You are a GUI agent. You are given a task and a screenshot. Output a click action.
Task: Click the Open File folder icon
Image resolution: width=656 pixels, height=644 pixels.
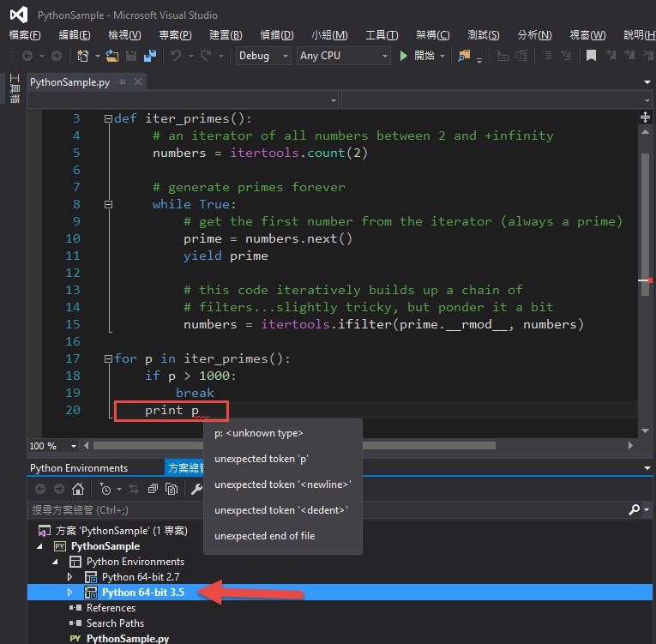tap(112, 56)
